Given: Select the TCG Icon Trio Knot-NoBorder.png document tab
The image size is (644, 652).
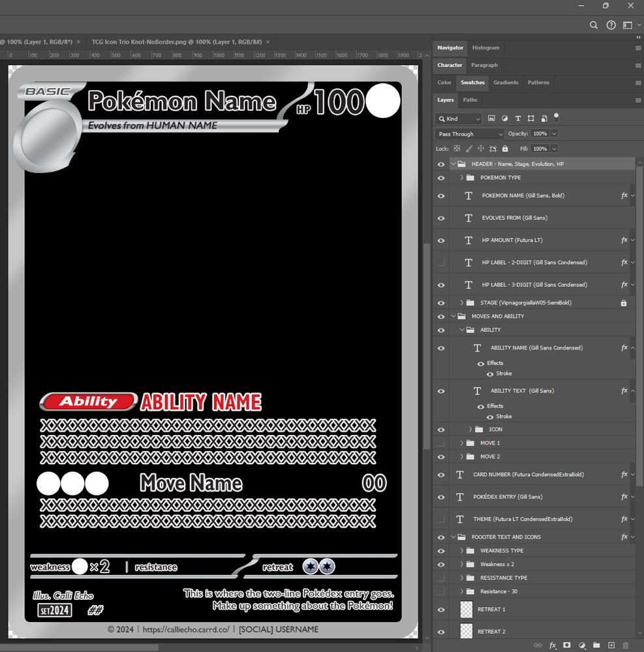Looking at the screenshot, I should tap(177, 42).
